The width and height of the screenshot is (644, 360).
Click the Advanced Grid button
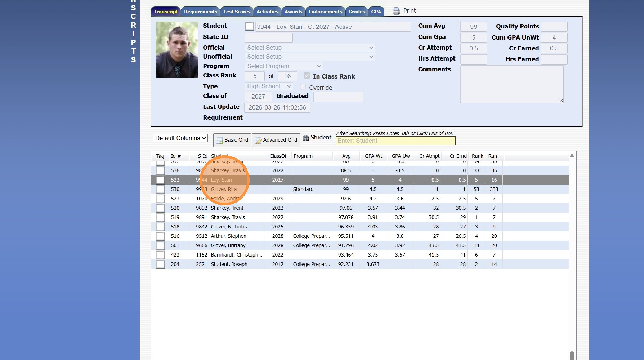click(276, 140)
